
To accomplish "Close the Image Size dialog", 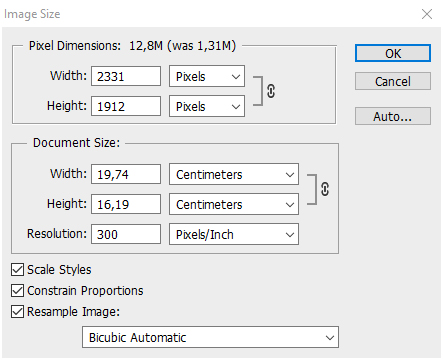I will click(x=427, y=14).
